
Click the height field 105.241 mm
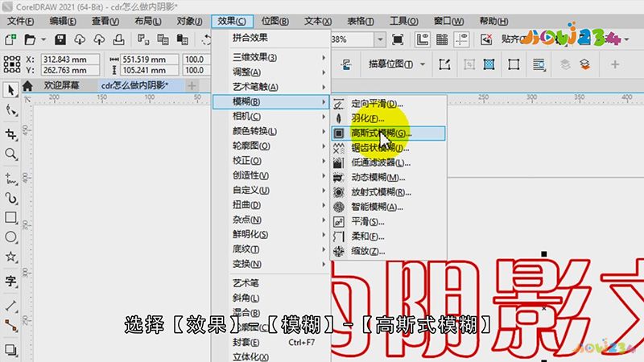tap(149, 70)
